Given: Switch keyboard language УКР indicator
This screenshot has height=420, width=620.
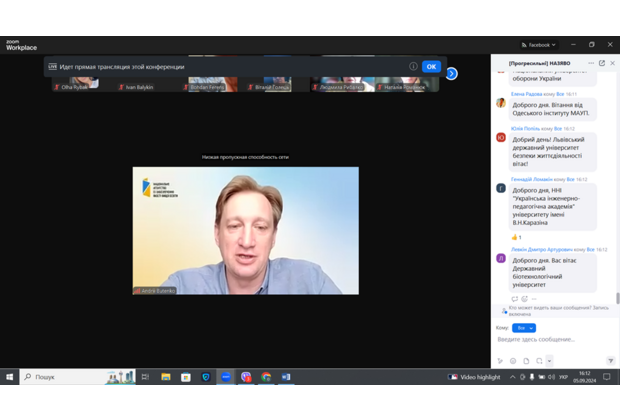Looking at the screenshot, I should click(563, 377).
